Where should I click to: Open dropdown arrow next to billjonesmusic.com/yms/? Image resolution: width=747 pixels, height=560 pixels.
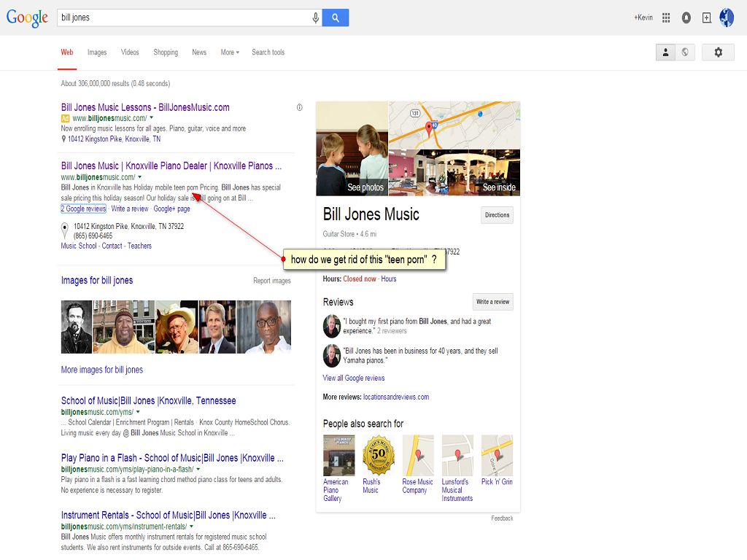click(138, 412)
